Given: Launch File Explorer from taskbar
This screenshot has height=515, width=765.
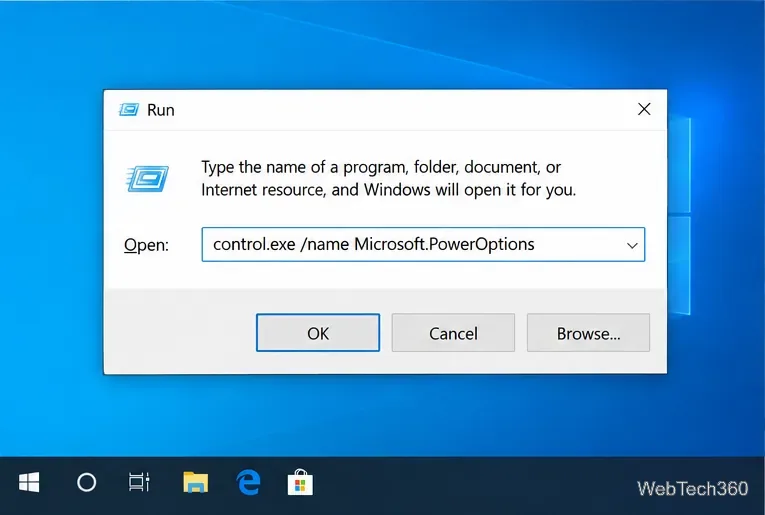Looking at the screenshot, I should point(196,483).
